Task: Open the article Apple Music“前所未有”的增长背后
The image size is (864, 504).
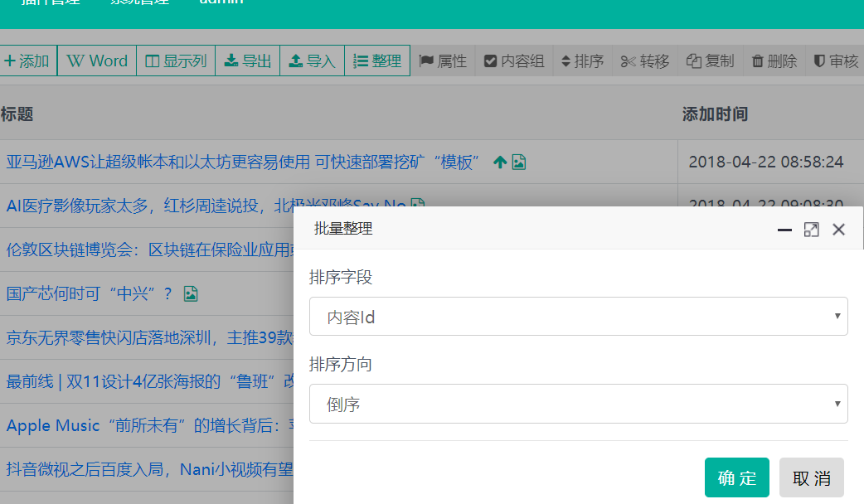Action: (x=150, y=425)
